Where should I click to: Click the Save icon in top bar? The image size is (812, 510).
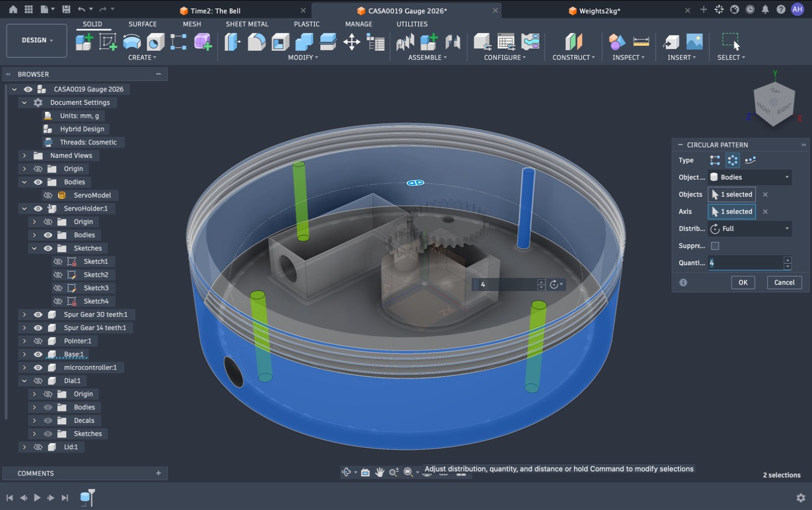click(66, 9)
